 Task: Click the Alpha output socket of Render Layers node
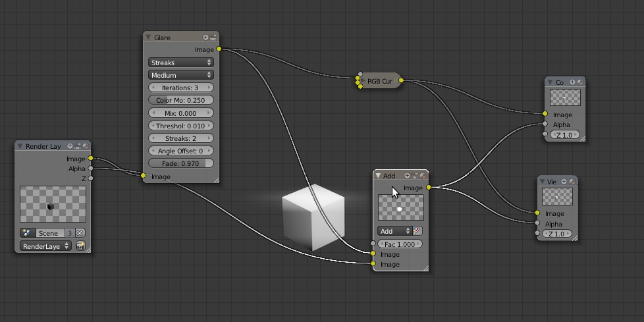click(x=91, y=169)
